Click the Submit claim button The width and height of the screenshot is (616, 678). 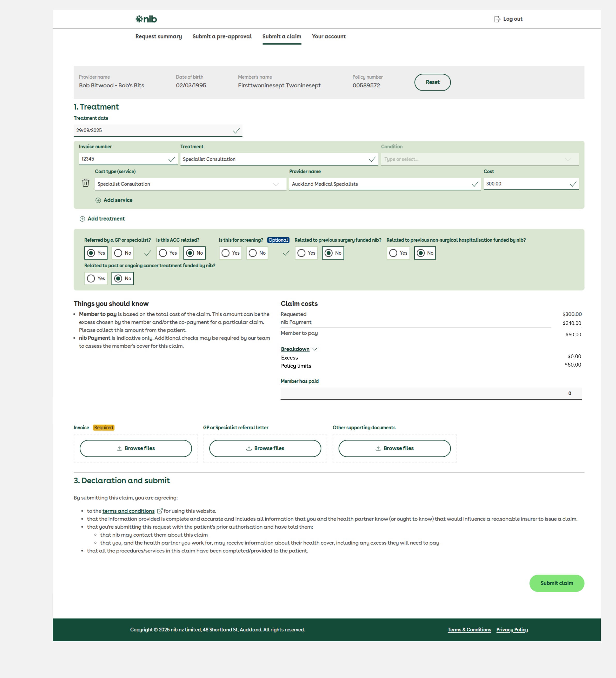pyautogui.click(x=557, y=583)
